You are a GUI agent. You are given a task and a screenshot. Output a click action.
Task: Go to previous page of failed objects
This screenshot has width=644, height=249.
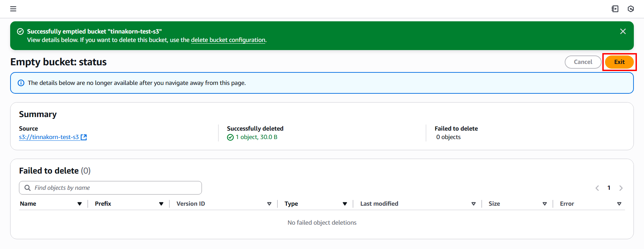point(597,188)
